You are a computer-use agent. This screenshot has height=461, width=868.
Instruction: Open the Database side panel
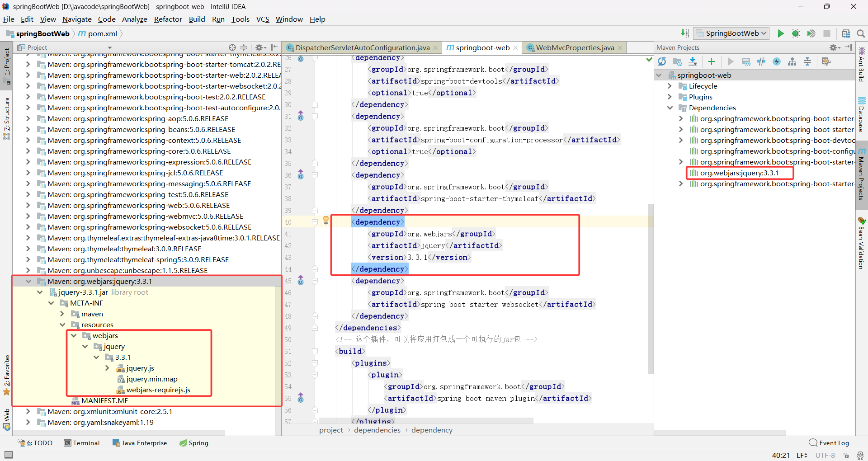pyautogui.click(x=862, y=113)
